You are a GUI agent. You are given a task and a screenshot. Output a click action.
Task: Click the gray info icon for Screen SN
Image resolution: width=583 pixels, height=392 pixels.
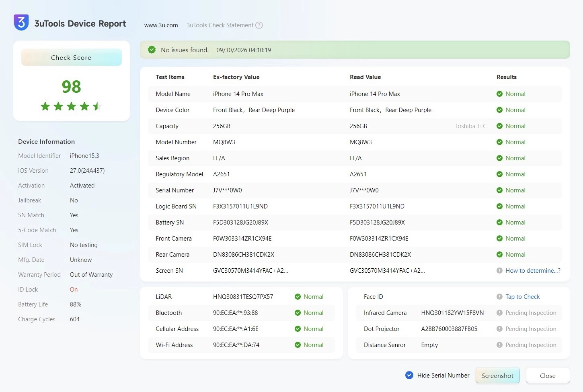pos(499,271)
